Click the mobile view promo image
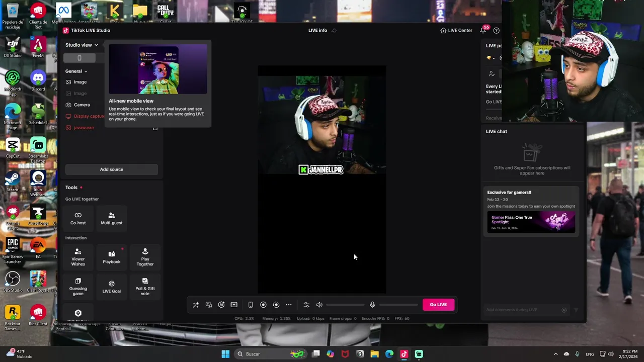 pos(158,69)
